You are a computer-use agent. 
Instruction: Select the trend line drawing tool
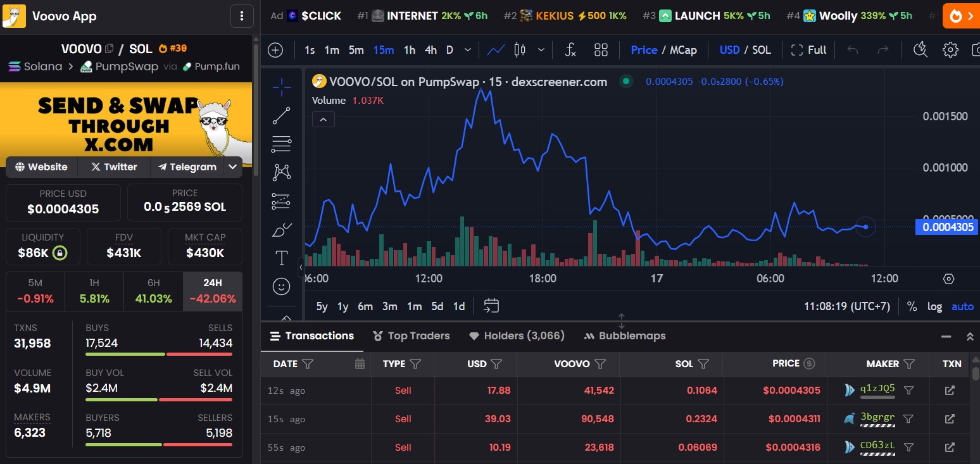click(281, 116)
